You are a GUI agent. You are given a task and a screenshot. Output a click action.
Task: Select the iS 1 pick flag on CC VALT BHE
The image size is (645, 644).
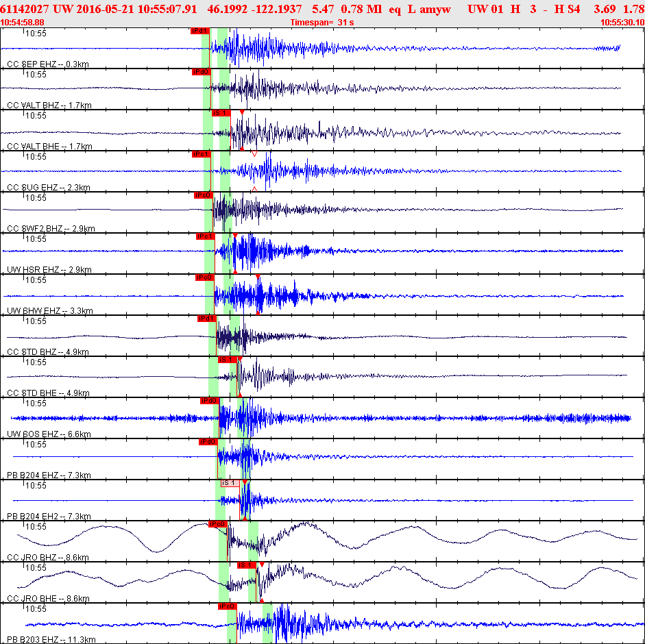coord(221,113)
